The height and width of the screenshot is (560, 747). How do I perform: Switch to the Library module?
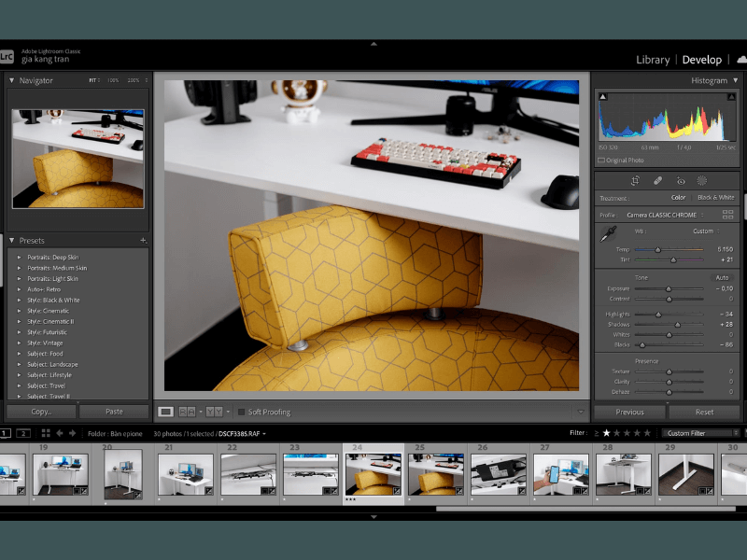[653, 60]
